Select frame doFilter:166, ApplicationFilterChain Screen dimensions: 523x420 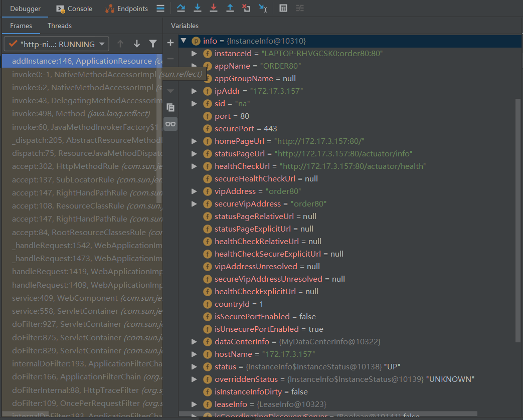click(x=82, y=377)
